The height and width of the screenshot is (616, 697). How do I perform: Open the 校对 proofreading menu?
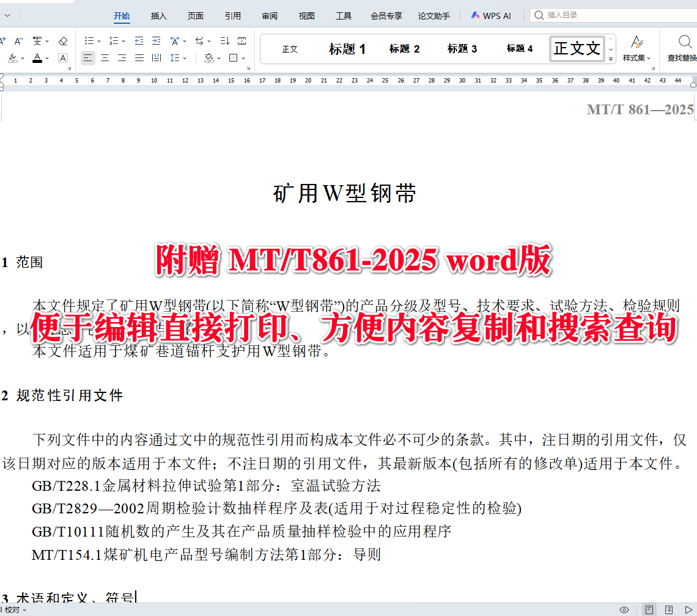[15, 610]
